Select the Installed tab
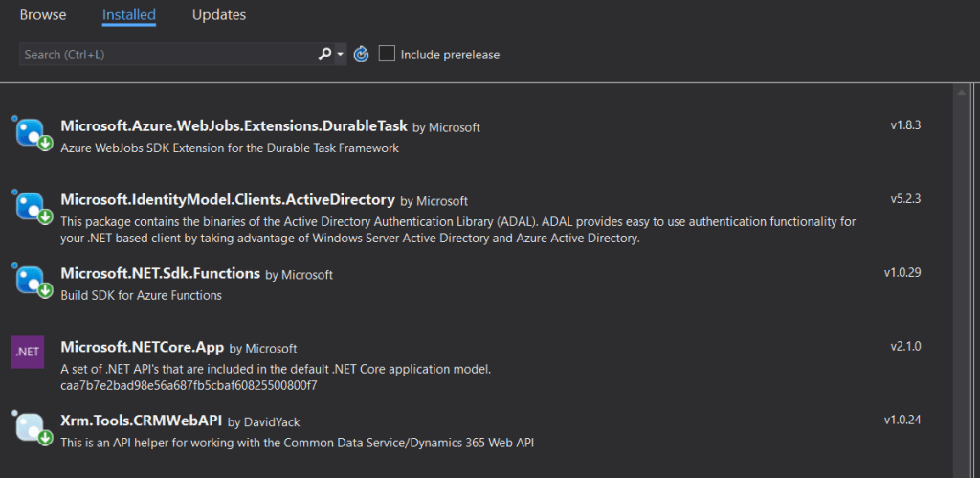980x478 pixels. click(129, 15)
